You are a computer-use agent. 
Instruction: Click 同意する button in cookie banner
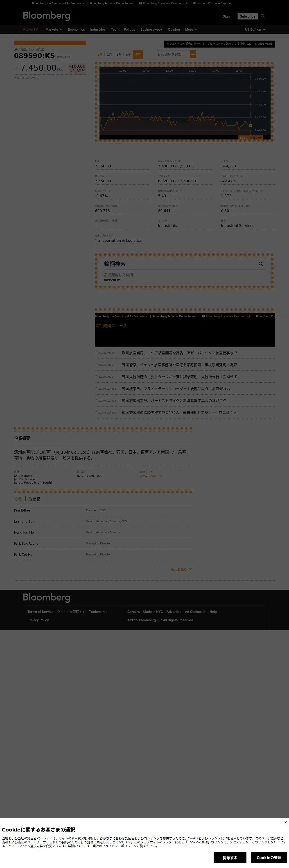pos(230,858)
